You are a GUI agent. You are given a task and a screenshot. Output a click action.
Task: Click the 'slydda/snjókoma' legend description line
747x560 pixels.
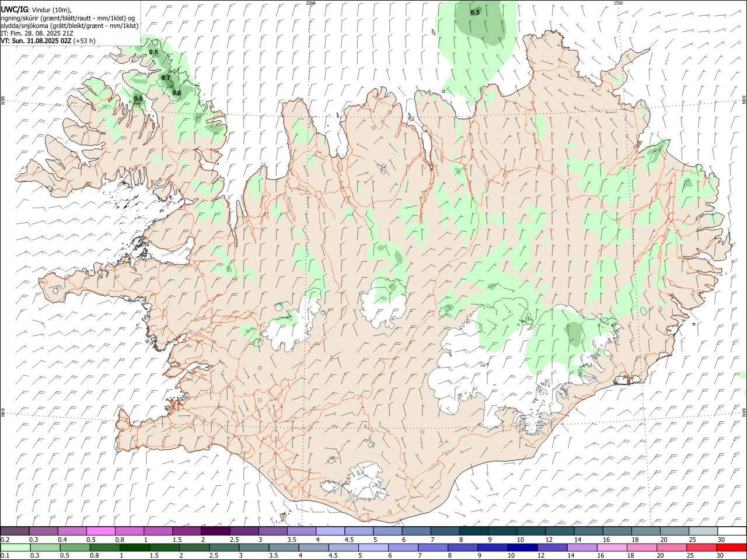[x=69, y=26]
